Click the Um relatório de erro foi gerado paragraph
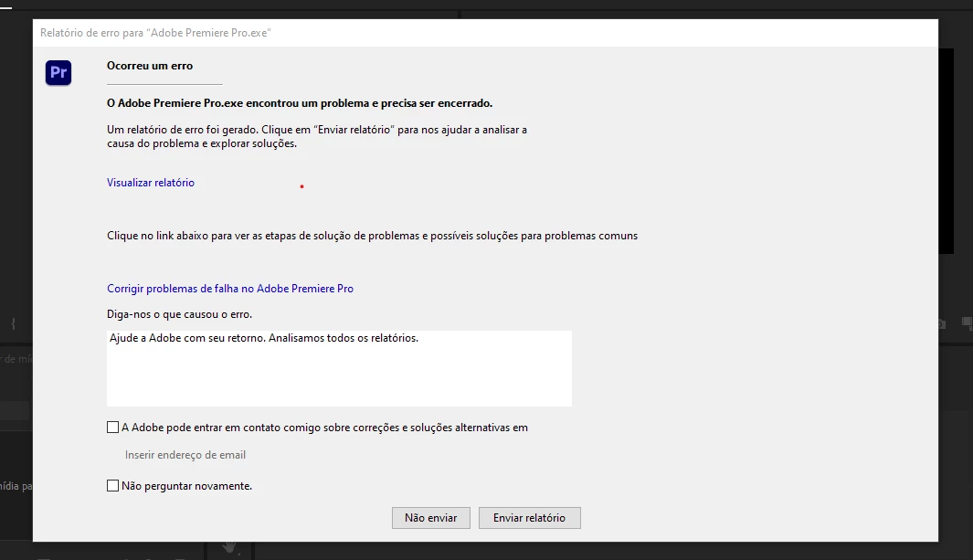 [x=317, y=136]
